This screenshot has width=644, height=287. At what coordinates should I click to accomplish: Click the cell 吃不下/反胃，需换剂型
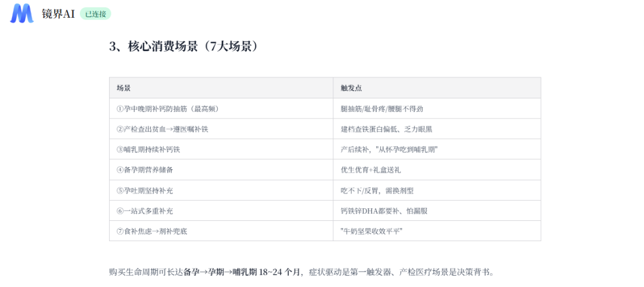(437, 190)
